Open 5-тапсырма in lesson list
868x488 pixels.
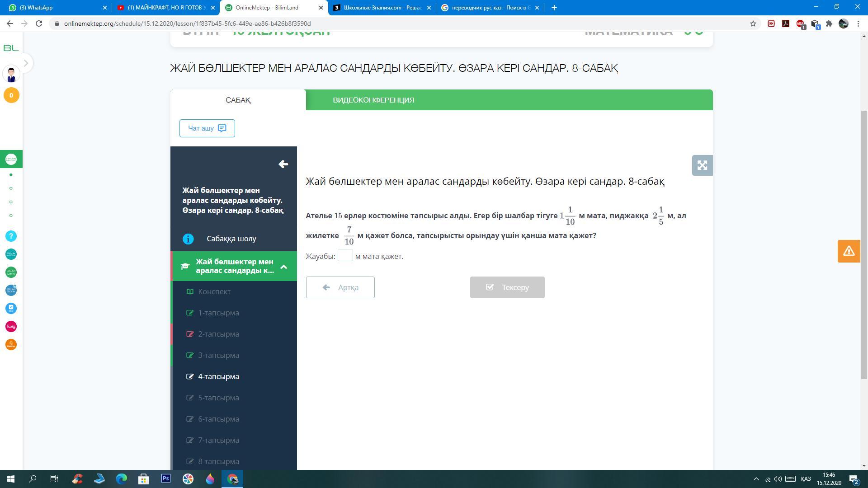coord(218,398)
